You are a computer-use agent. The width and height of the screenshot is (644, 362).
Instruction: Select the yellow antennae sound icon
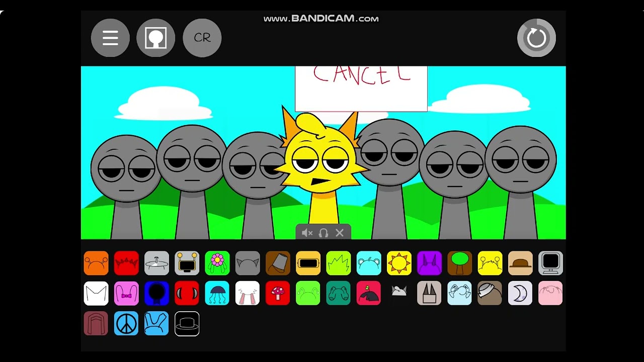[x=490, y=263]
